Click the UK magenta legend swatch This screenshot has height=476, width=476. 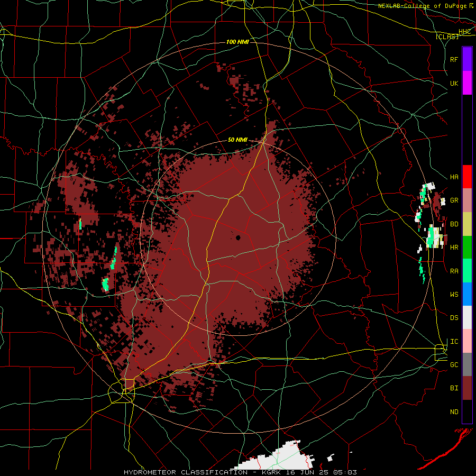(x=467, y=83)
